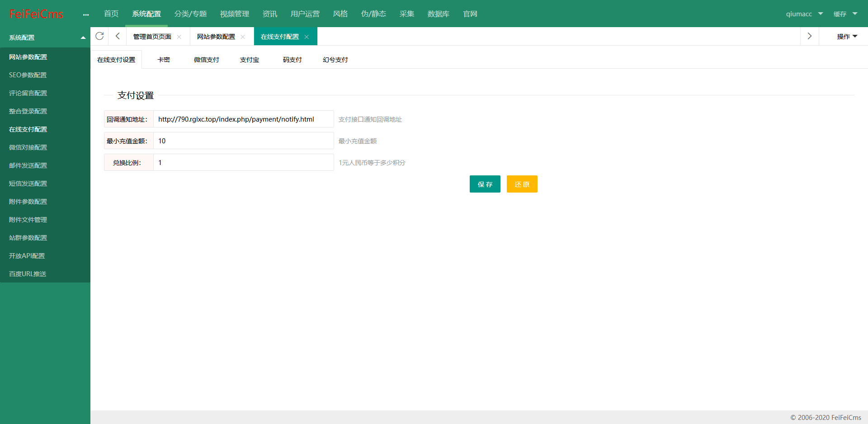Click the scroll tabs right arrow
This screenshot has height=424, width=868.
click(x=809, y=36)
